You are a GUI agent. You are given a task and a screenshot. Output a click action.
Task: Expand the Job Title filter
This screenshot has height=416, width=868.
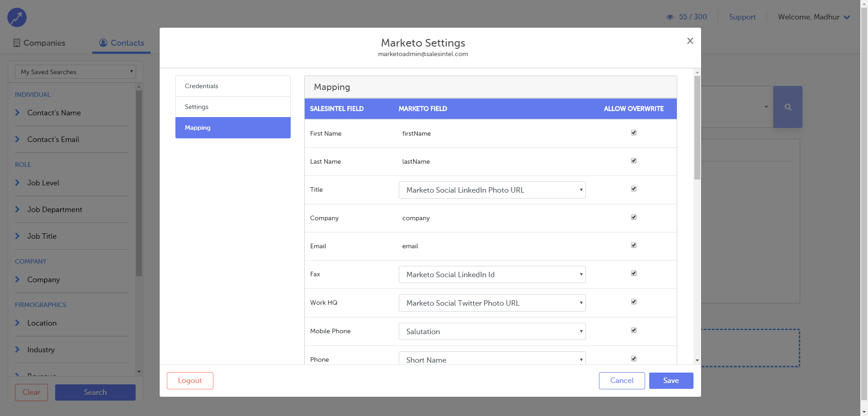(71, 236)
